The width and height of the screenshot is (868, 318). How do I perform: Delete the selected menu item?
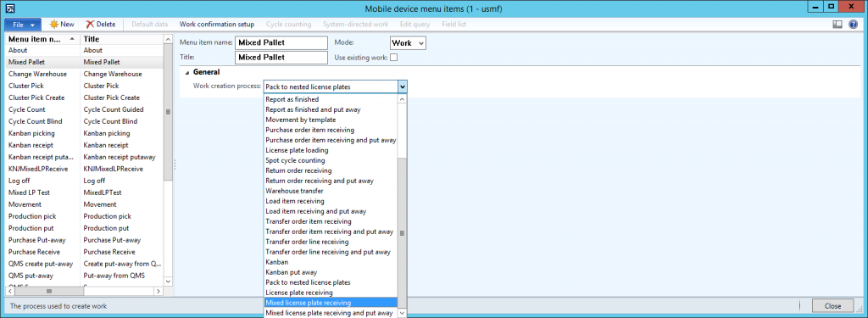[x=101, y=25]
